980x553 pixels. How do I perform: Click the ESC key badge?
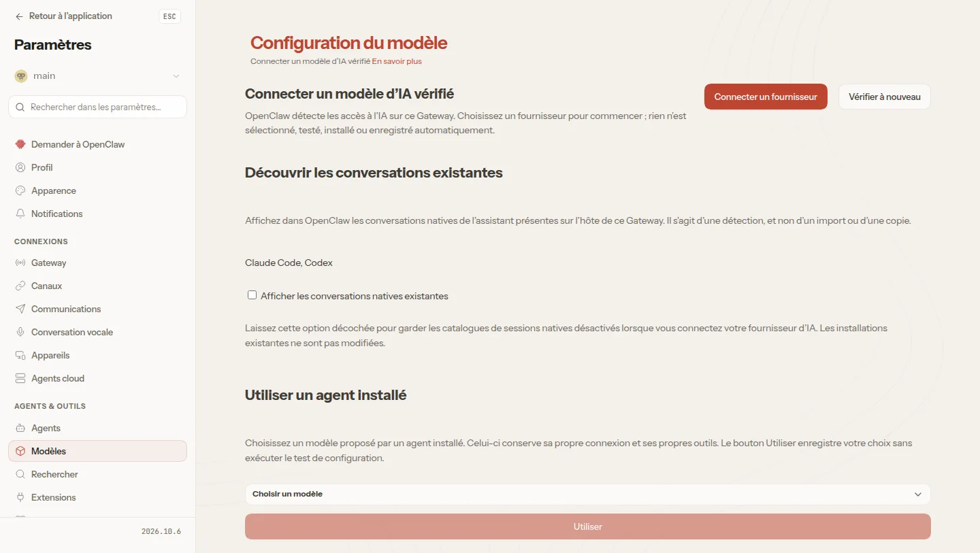pos(169,16)
